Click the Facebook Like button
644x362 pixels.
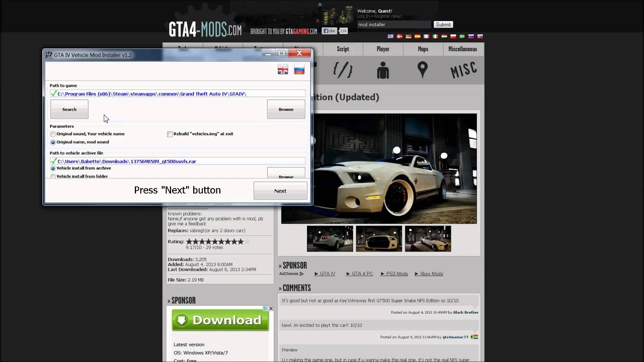[x=329, y=31]
